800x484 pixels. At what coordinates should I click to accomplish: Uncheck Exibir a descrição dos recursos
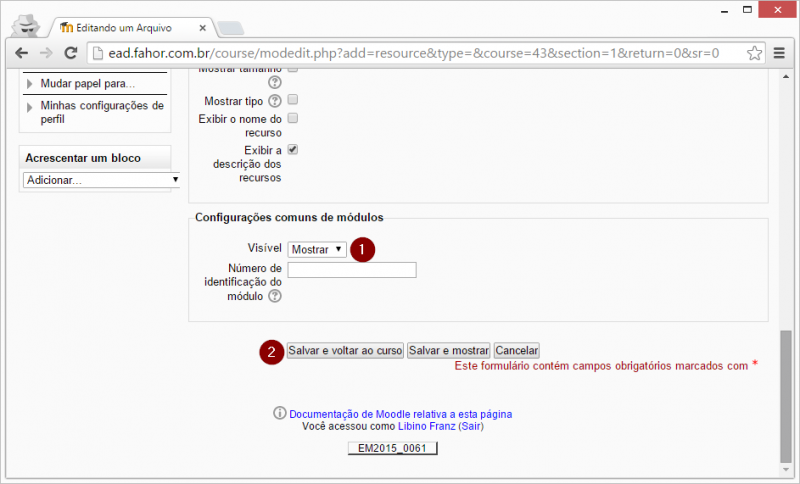click(293, 149)
